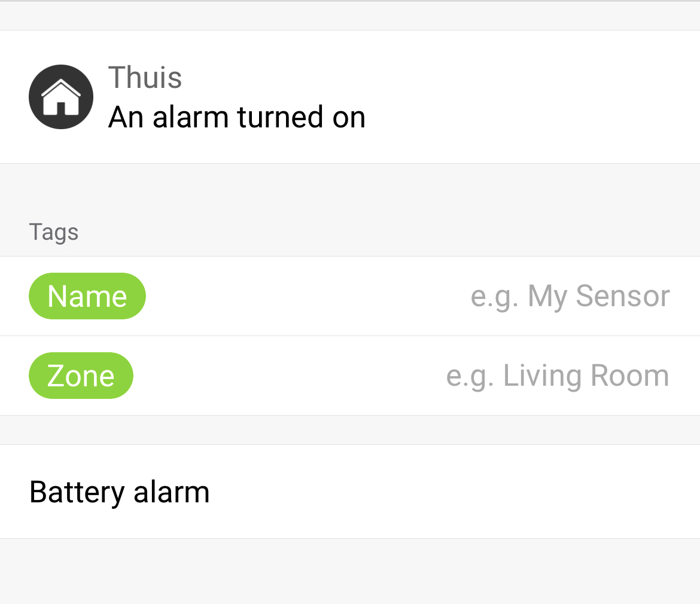This screenshot has width=700, height=604.
Task: Open the Battery alarm selector
Action: pyautogui.click(x=350, y=492)
